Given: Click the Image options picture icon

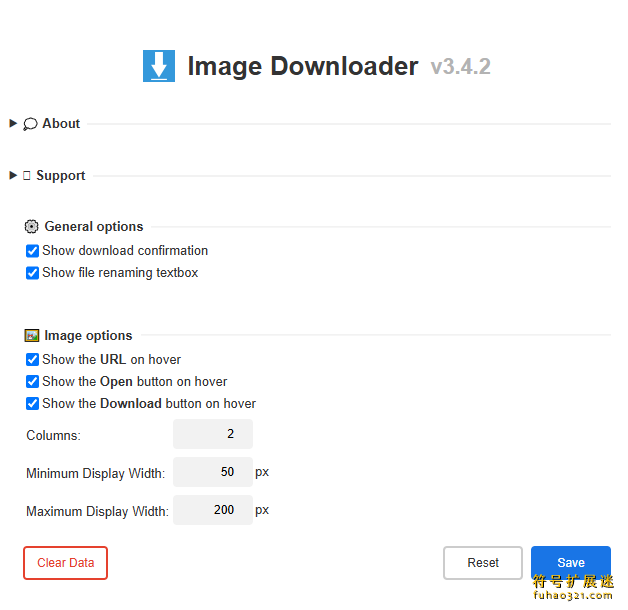Looking at the screenshot, I should pos(32,335).
